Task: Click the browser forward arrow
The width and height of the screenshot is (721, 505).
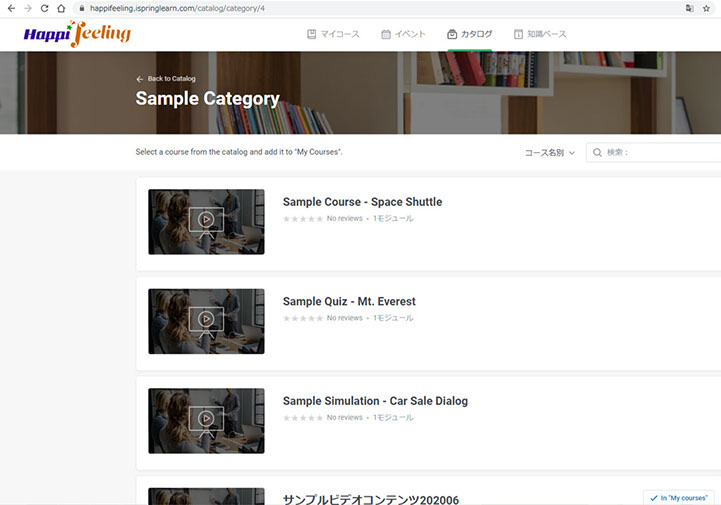Action: 27,8
